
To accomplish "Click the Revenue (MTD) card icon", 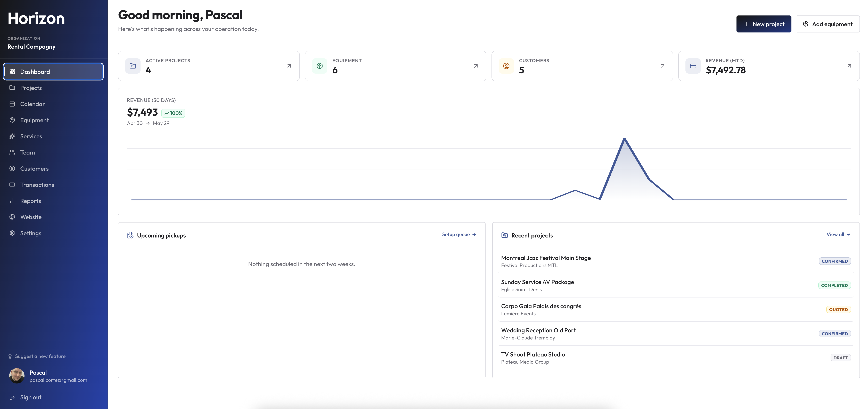I will [x=693, y=66].
